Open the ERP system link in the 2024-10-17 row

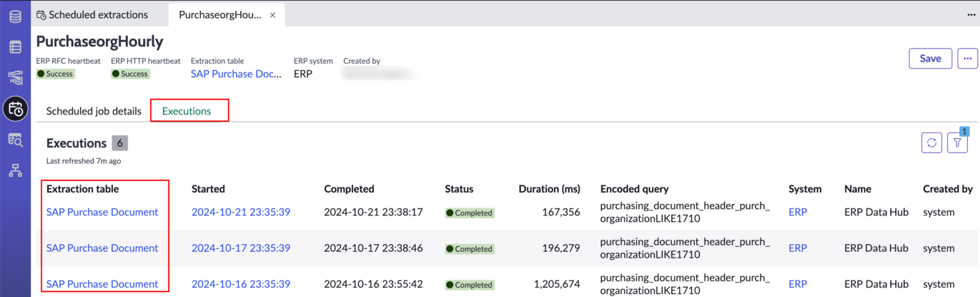click(x=798, y=248)
